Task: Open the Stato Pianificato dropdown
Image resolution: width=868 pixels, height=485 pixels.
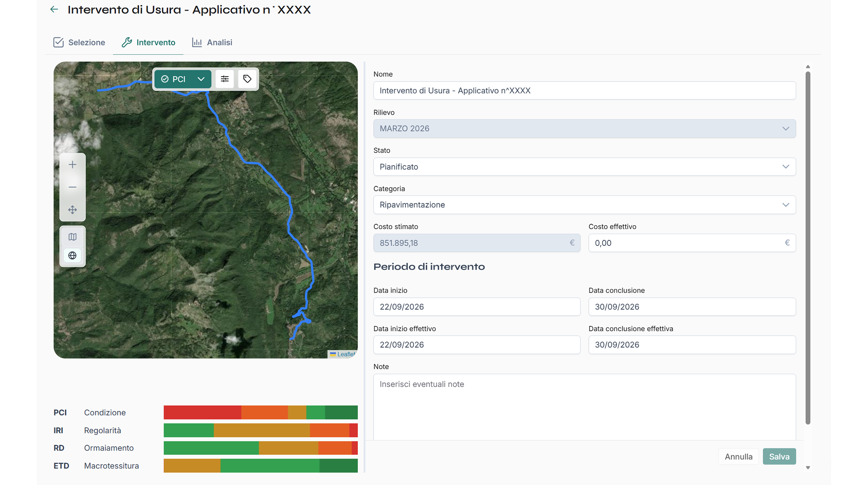Action: (584, 167)
